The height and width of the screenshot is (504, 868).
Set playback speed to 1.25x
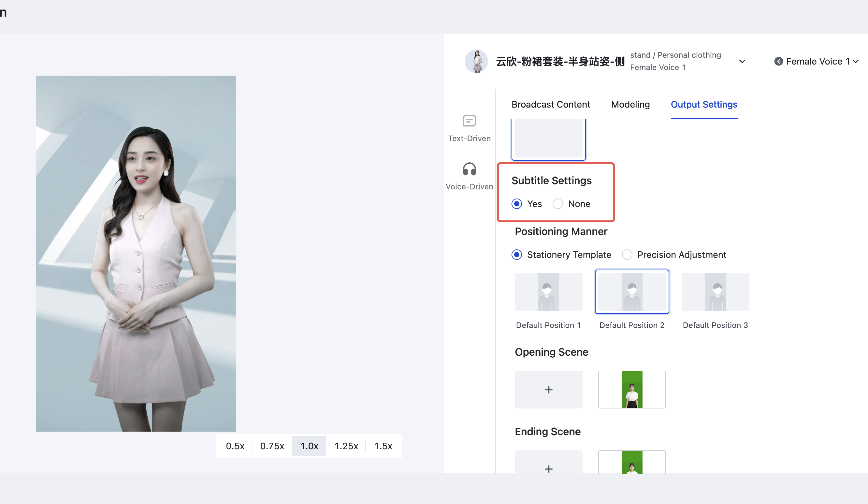click(x=346, y=446)
